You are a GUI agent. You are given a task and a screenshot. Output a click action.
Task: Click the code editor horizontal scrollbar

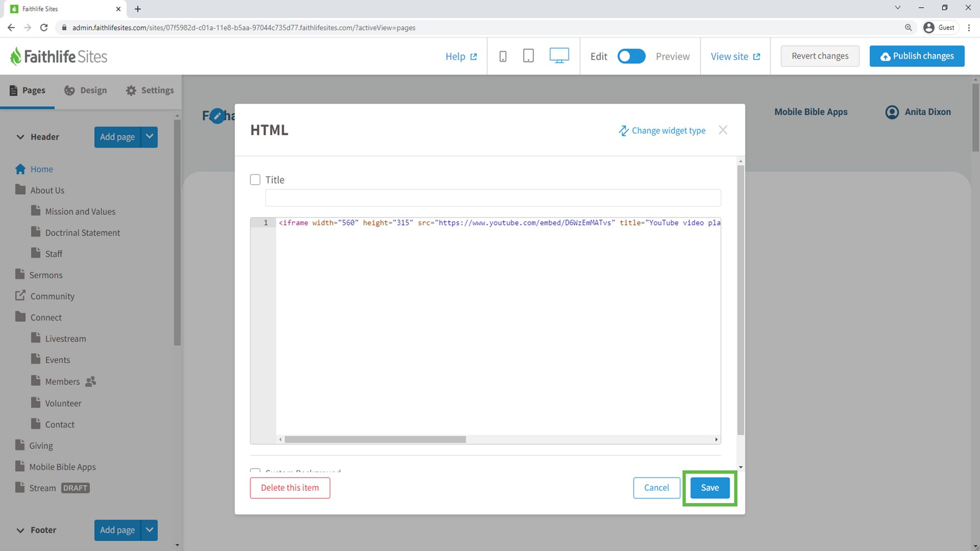375,439
